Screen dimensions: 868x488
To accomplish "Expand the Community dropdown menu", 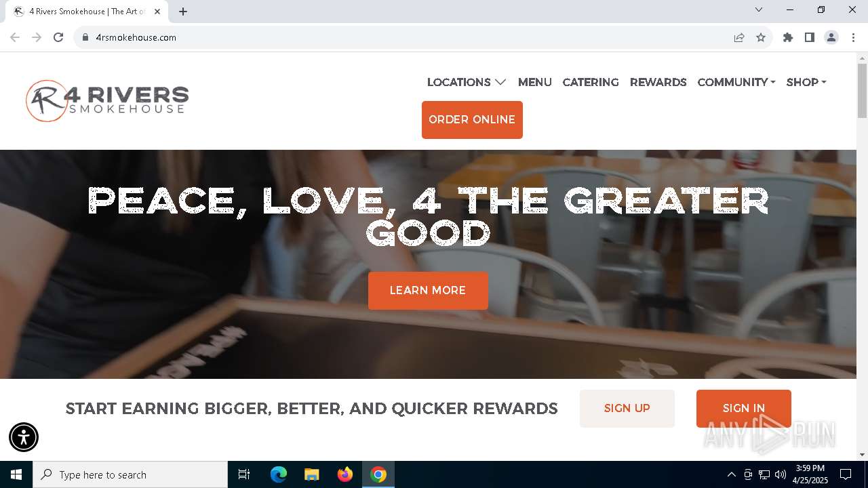I will [736, 82].
